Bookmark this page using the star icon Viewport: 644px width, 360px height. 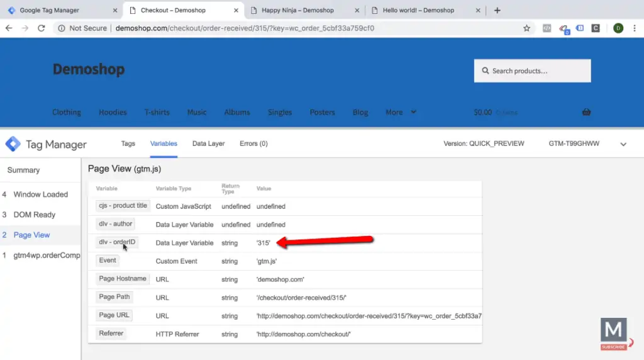tap(527, 28)
